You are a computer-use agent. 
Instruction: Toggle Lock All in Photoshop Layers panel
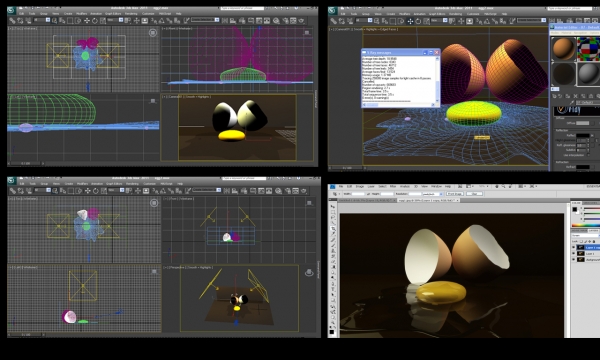pos(594,241)
